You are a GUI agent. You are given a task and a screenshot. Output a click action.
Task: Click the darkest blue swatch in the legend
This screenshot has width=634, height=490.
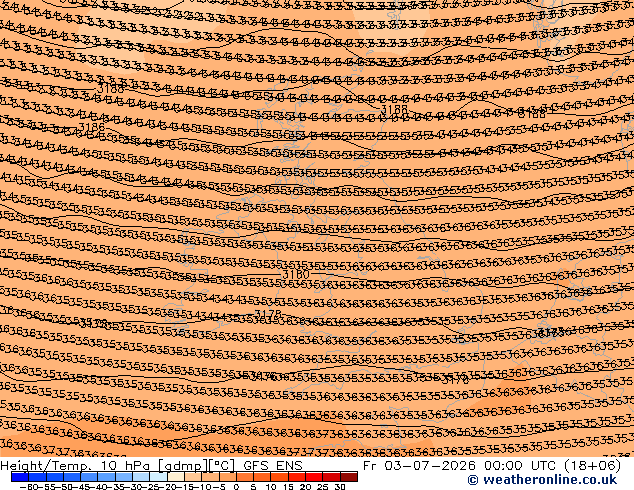20,477
